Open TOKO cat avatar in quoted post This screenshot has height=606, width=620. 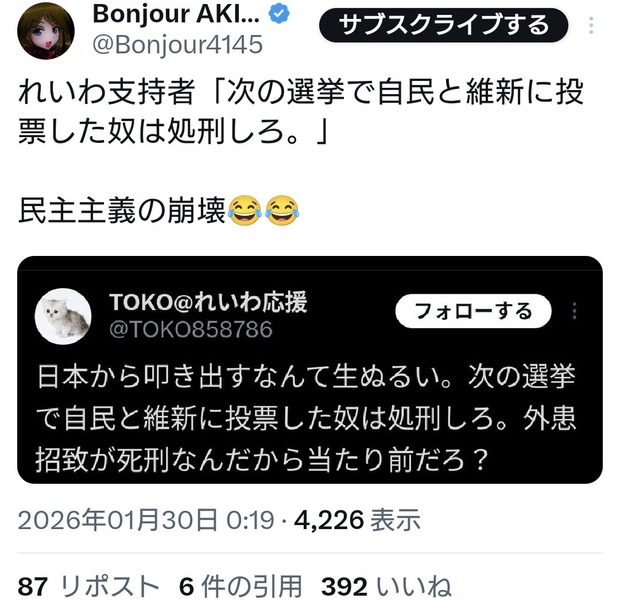click(x=63, y=316)
